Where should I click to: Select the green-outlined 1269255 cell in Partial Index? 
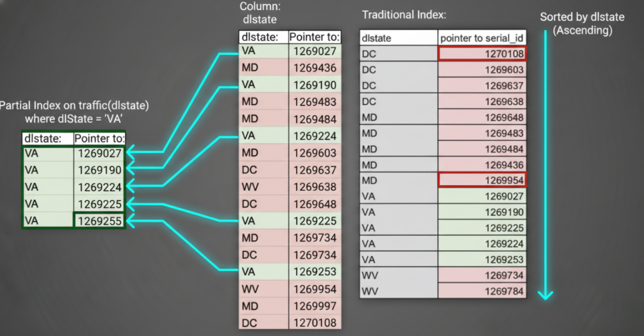[x=99, y=220]
